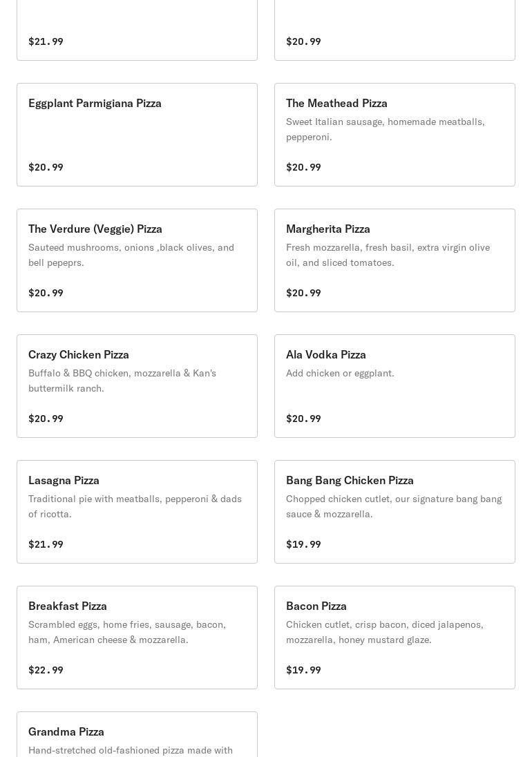Click the $22.99 price on Breakfast Pizza
532x757 pixels.
[46, 669]
